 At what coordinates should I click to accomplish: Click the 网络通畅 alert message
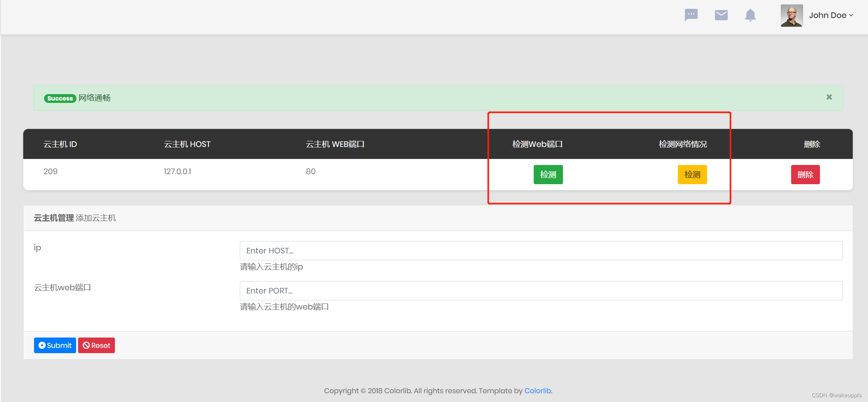(94, 98)
